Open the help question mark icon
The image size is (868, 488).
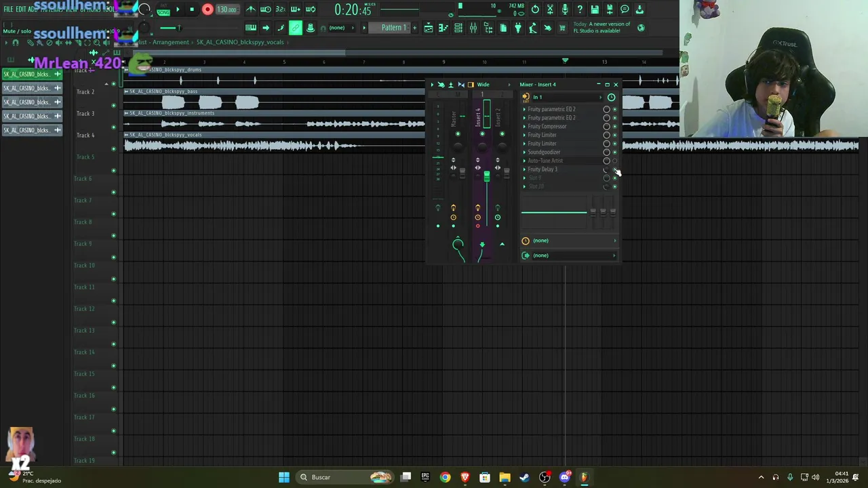click(x=580, y=9)
